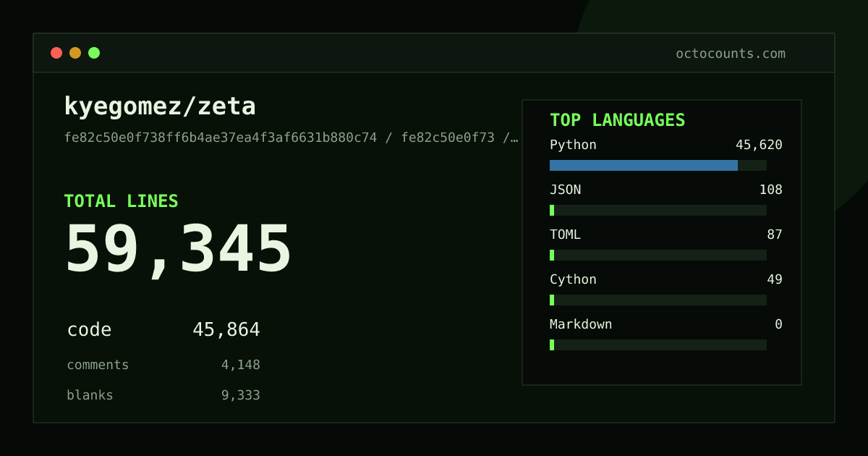Click the Cython count 49
The width and height of the screenshot is (868, 456).
click(x=775, y=279)
